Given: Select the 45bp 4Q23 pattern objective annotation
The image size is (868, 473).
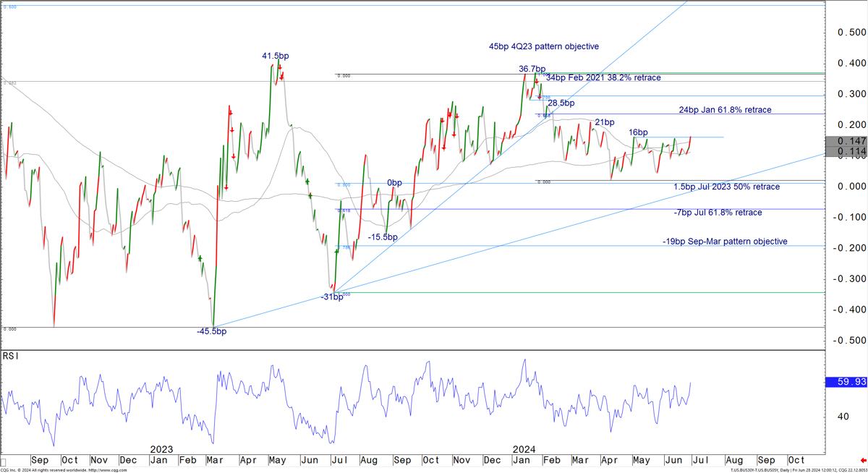Looking at the screenshot, I should point(544,46).
